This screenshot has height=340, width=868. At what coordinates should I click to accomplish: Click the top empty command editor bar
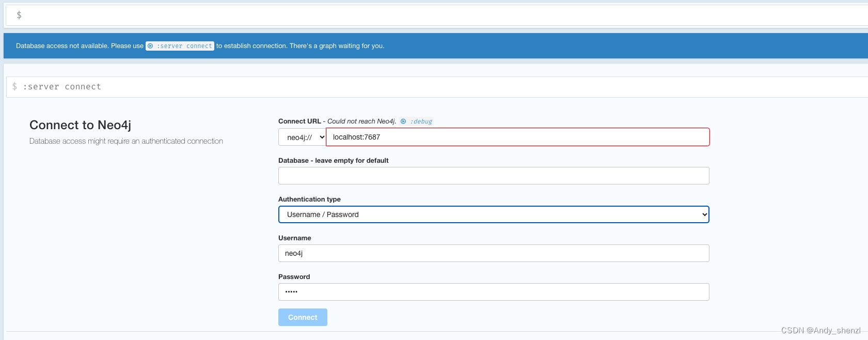[x=437, y=15]
